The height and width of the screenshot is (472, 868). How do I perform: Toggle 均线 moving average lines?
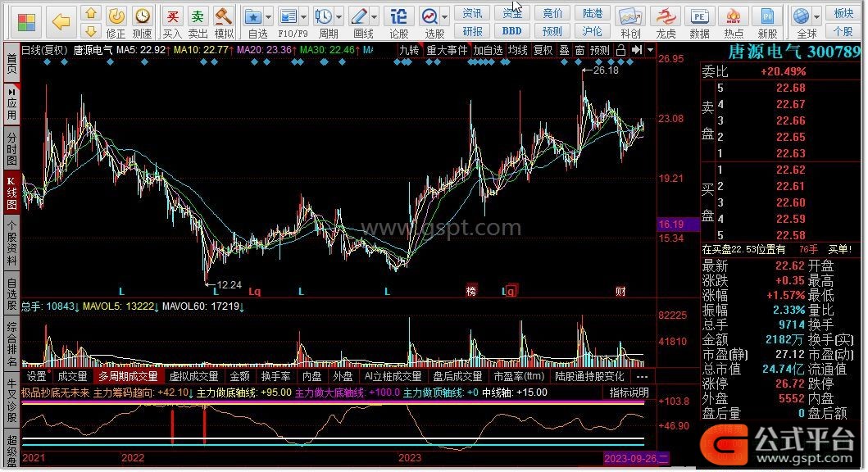click(517, 50)
